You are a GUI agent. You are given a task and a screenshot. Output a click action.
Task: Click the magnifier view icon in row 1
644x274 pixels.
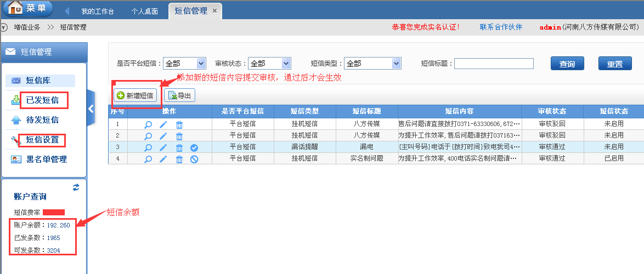pos(148,124)
